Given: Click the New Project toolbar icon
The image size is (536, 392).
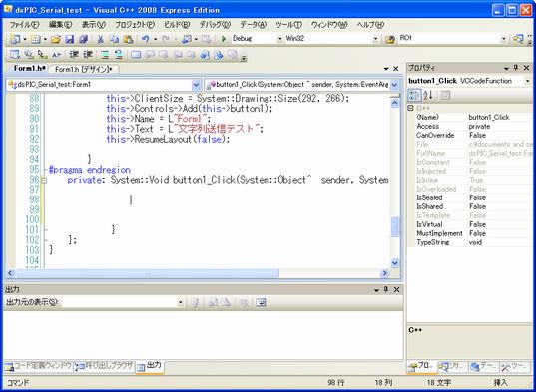Looking at the screenshot, I should 14,39.
